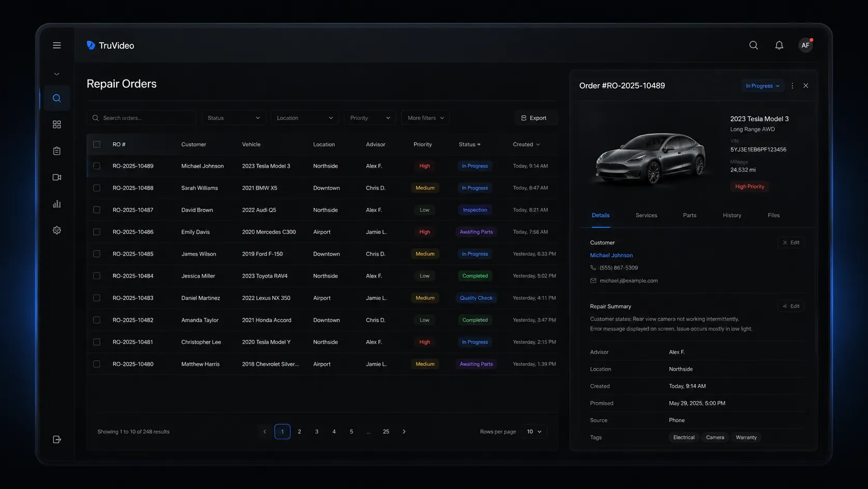Click the phone icon beside (555) 867-5309
868x489 pixels.
pyautogui.click(x=593, y=268)
